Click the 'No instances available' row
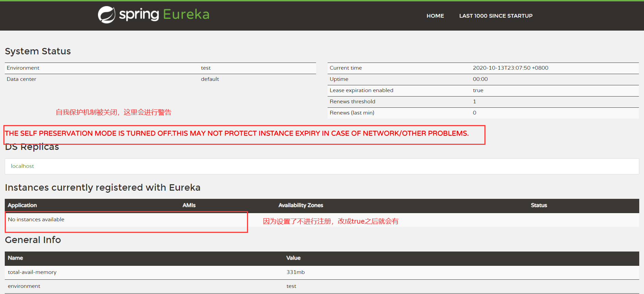Viewport: 644px width, 294px height. pyautogui.click(x=322, y=220)
